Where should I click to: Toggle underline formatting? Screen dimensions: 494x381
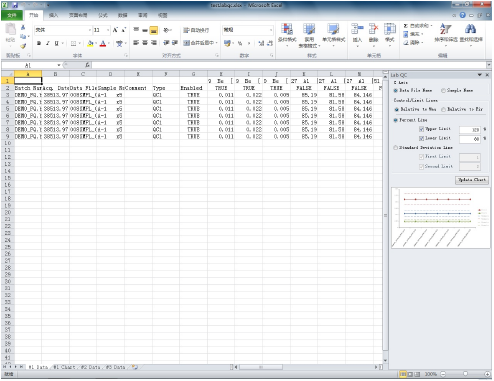[x=56, y=43]
